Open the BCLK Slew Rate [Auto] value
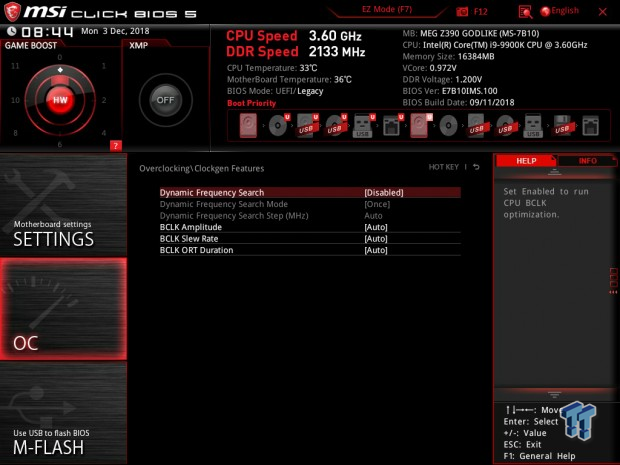Image resolution: width=620 pixels, height=465 pixels. (x=376, y=238)
